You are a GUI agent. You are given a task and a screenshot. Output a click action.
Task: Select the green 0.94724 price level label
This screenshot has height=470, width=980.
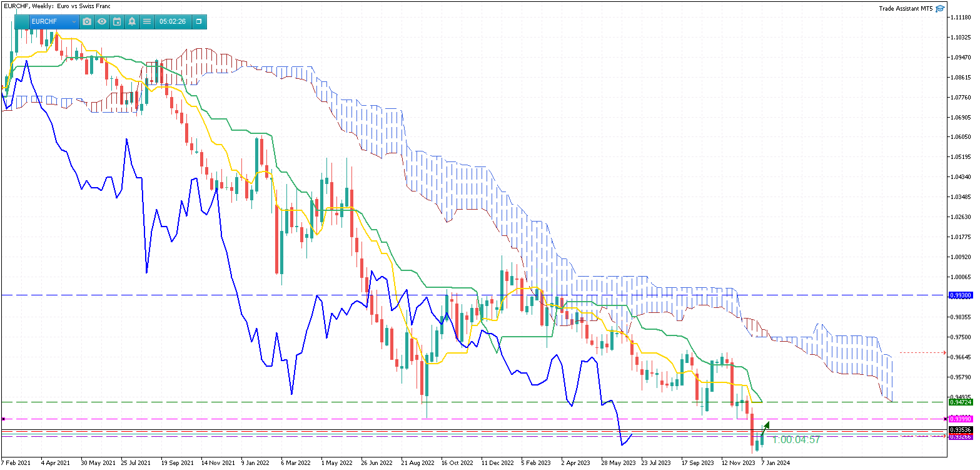(x=959, y=402)
